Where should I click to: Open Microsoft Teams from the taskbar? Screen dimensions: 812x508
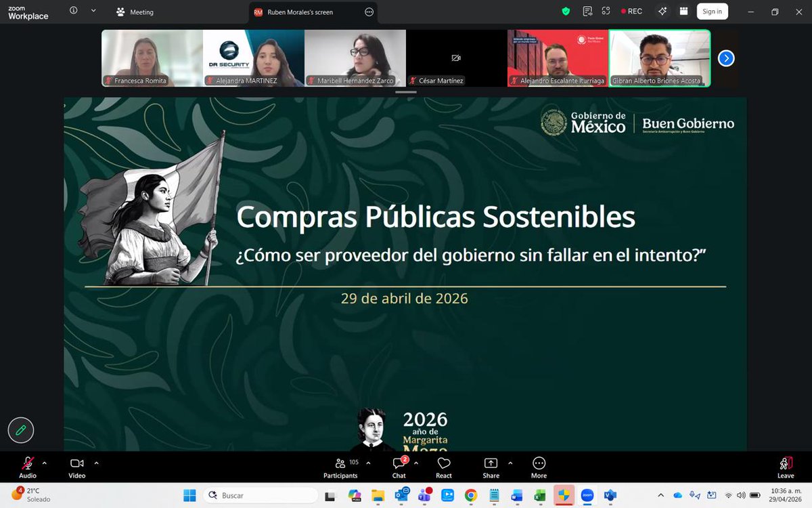(x=424, y=495)
